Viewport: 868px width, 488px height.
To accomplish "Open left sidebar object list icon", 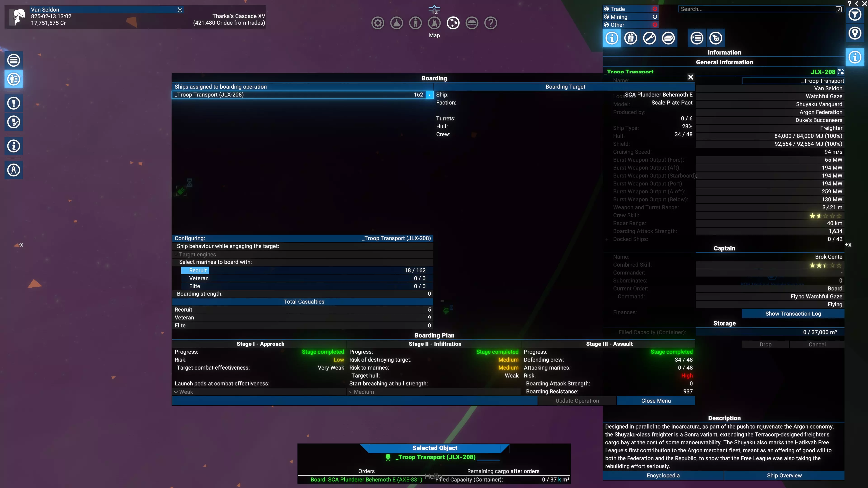I will coord(14,61).
